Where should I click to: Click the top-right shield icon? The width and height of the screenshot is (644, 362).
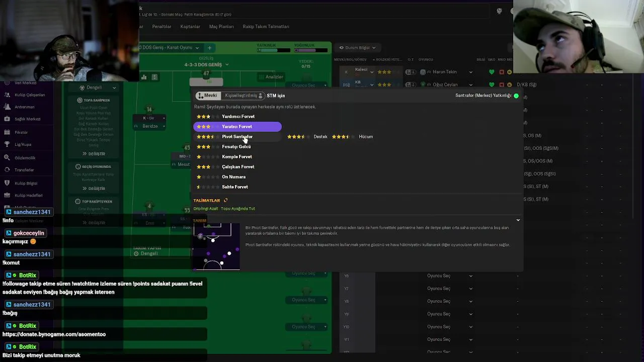[x=499, y=11]
